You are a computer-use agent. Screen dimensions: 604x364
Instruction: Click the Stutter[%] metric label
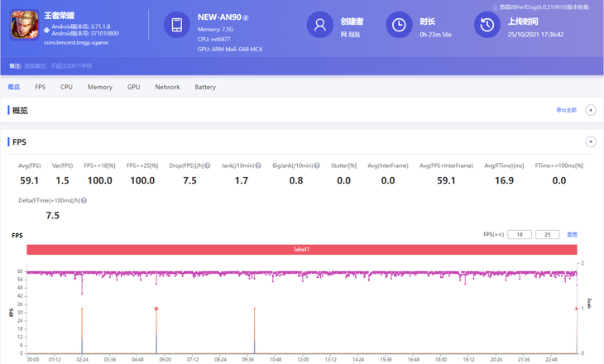[x=343, y=165]
